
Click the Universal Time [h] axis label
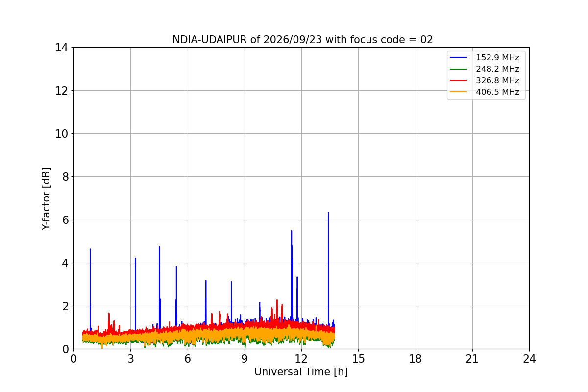(301, 372)
